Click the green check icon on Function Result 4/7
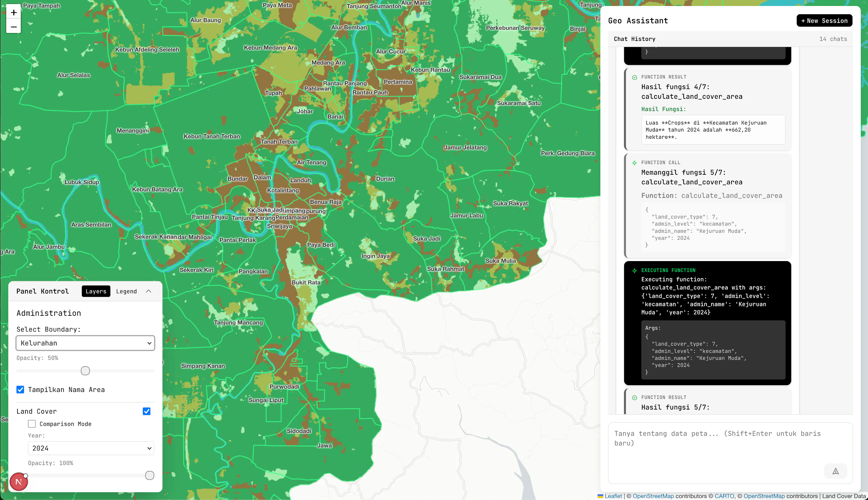868x500 pixels. 634,77
